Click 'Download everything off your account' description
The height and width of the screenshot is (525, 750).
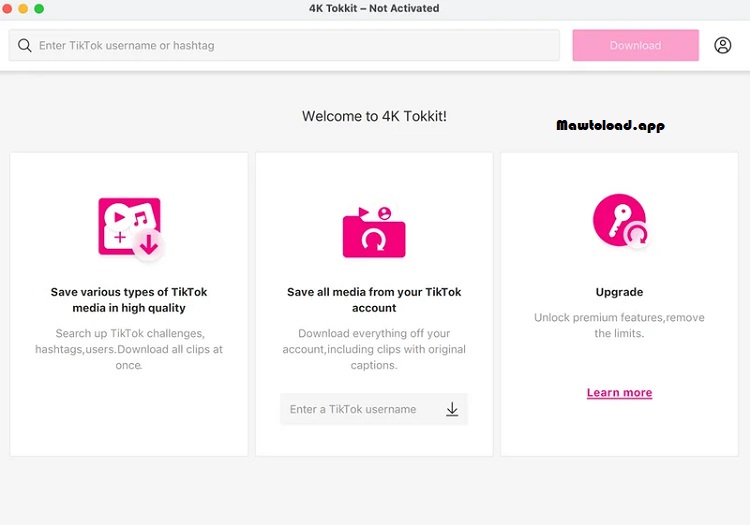click(374, 349)
